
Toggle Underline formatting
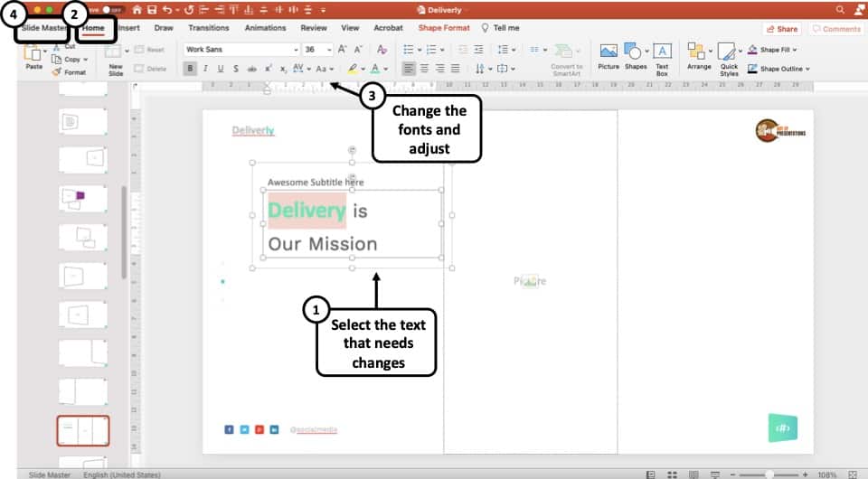(x=221, y=69)
